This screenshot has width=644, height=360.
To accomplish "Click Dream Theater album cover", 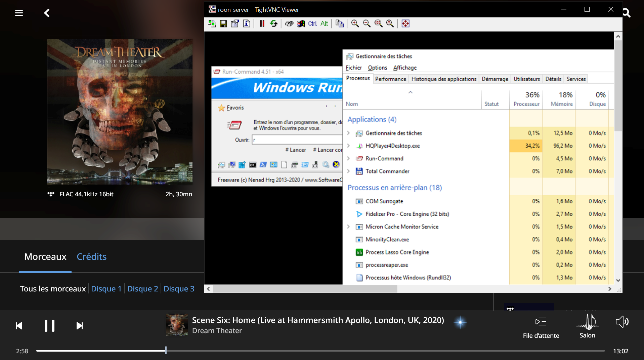I will [x=120, y=112].
